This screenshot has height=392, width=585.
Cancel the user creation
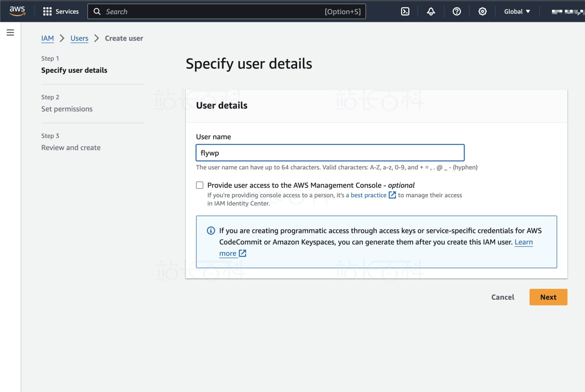(502, 297)
